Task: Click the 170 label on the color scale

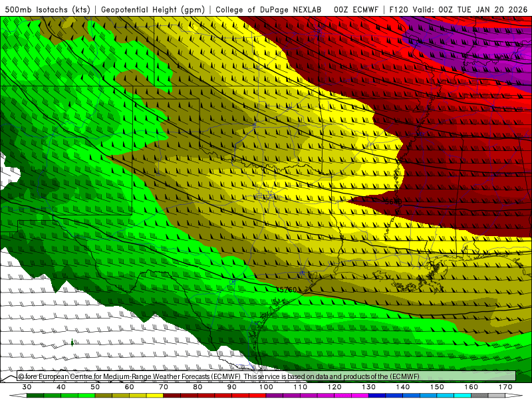Action: [x=505, y=387]
